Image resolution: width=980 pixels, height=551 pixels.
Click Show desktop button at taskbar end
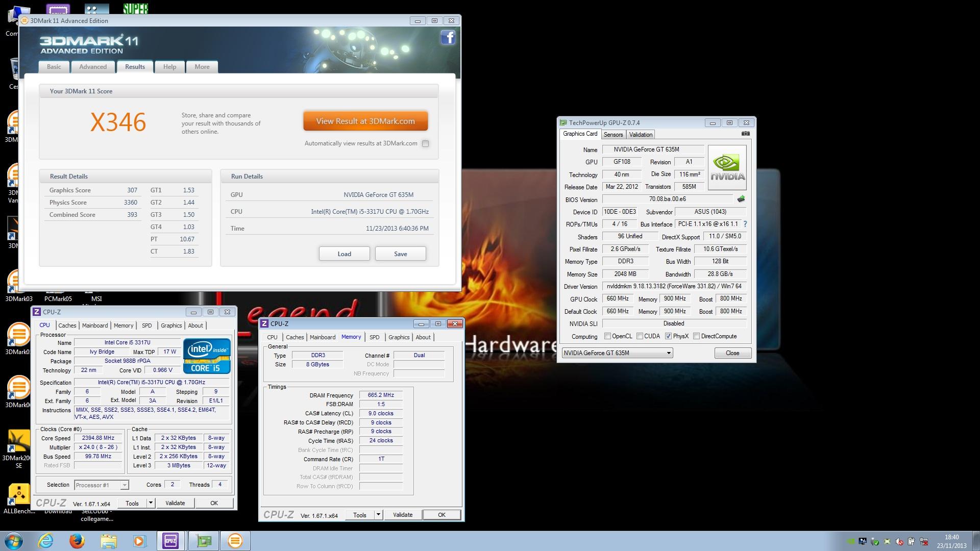tap(976, 541)
